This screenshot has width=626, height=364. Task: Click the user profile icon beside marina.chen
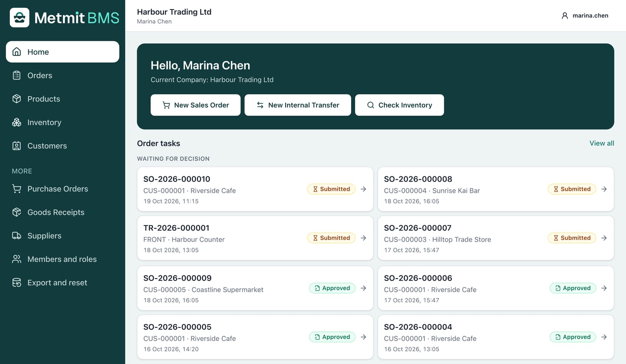(x=565, y=16)
